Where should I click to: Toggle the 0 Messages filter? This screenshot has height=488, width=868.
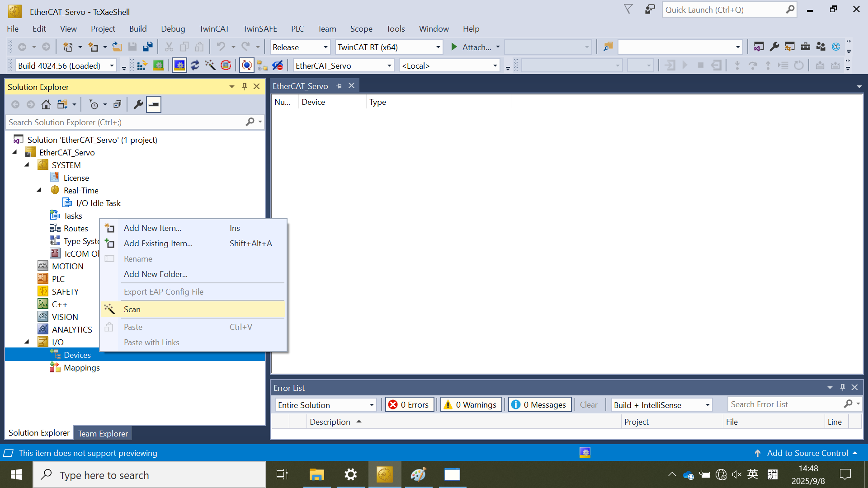tap(540, 405)
